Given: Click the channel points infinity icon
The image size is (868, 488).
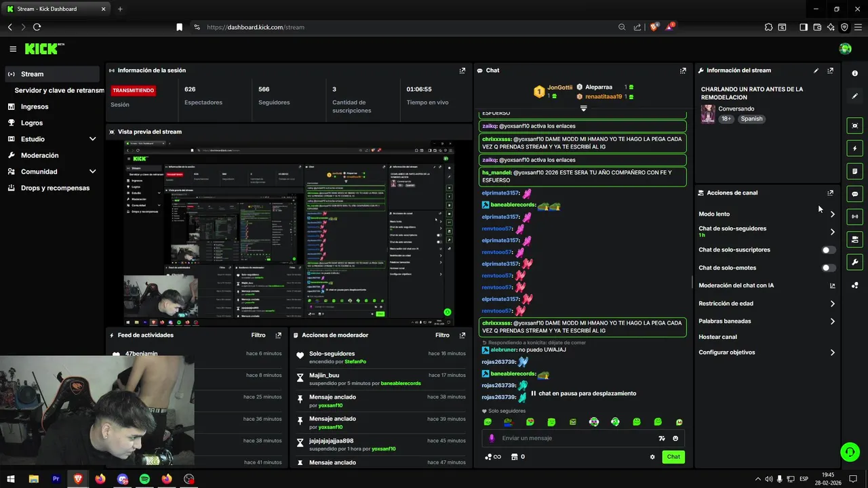Looking at the screenshot, I should [x=493, y=457].
